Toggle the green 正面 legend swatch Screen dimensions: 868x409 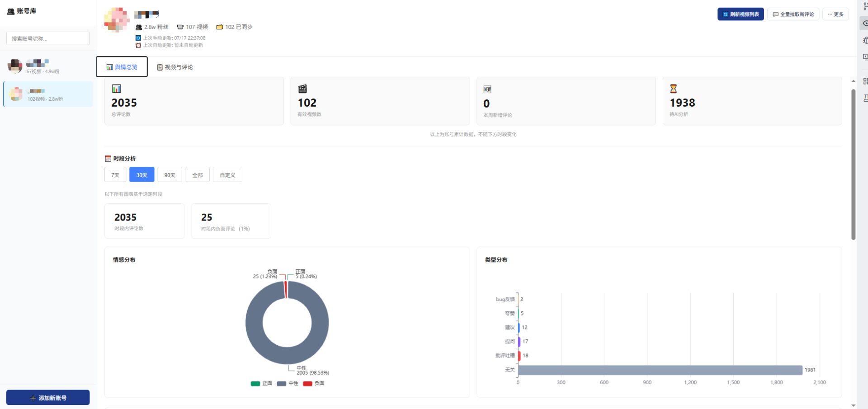tap(255, 384)
